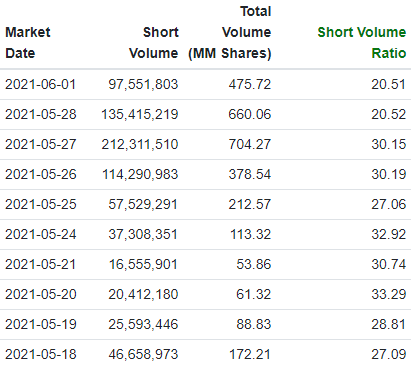Click short volume ratio 30.19
The image size is (420, 372).
click(389, 174)
